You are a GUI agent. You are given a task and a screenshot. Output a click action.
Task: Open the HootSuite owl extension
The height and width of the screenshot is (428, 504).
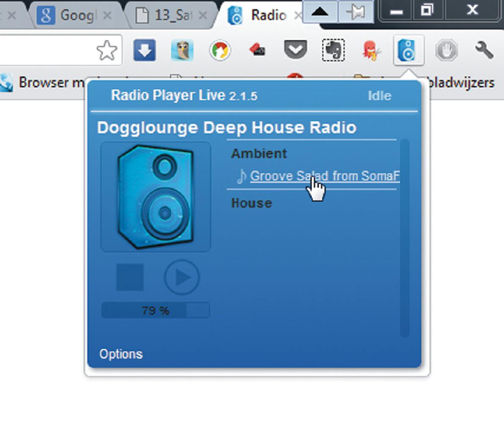(182, 50)
